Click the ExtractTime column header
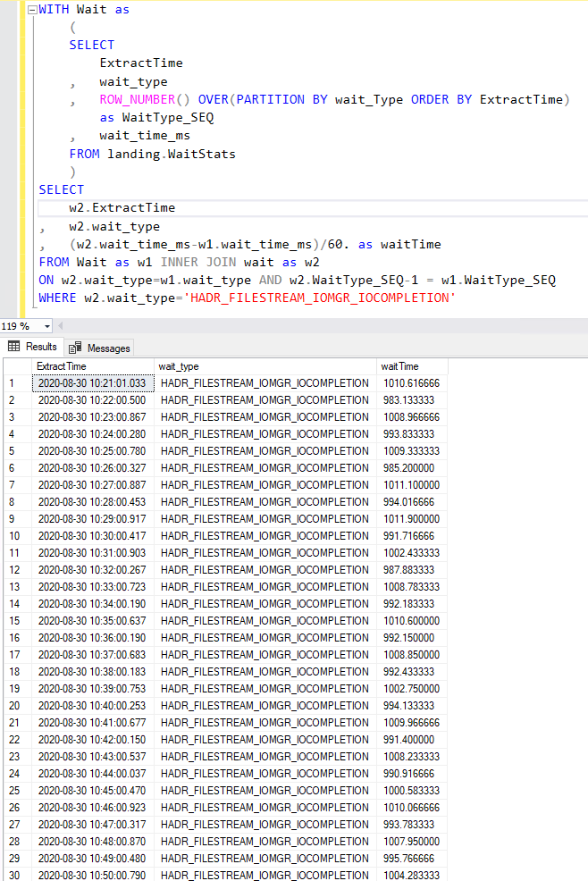 [61, 366]
